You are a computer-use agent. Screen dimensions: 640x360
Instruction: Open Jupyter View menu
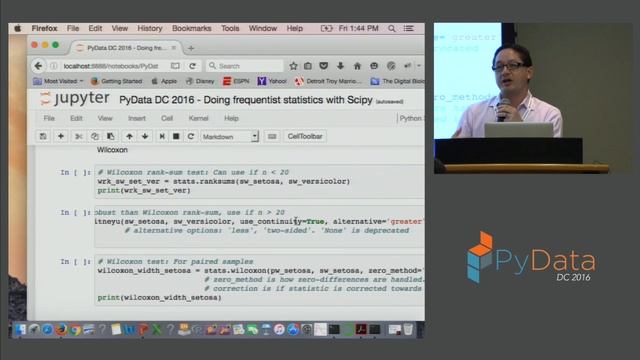pos(105,118)
